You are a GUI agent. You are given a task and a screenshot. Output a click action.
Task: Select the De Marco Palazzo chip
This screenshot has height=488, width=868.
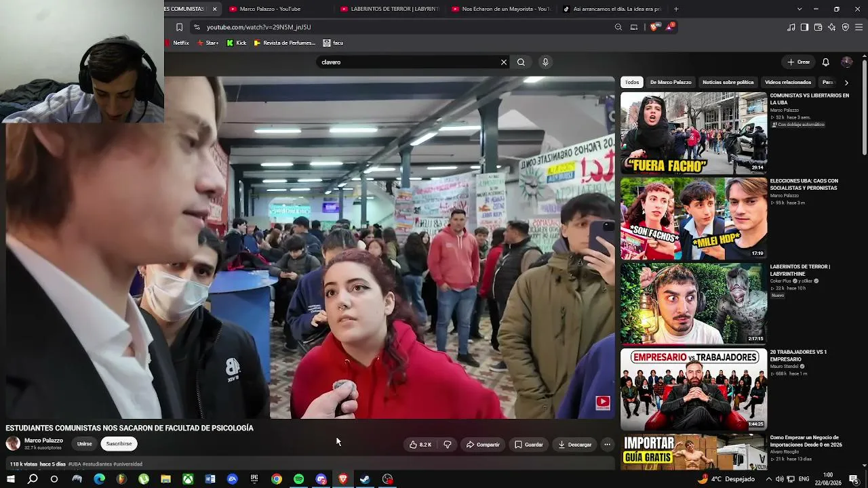(x=671, y=82)
